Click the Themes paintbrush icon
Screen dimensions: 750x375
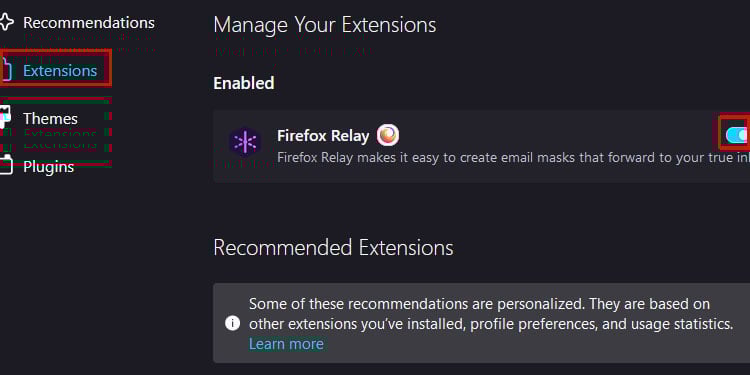tap(5, 118)
